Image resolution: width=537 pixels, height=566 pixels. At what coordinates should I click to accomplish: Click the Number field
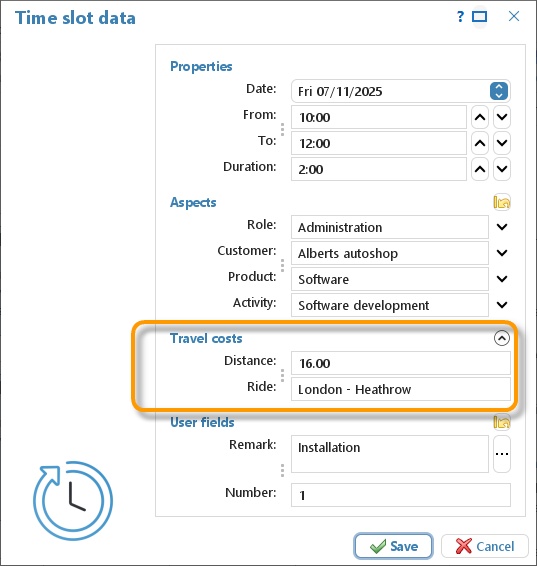[x=401, y=495]
